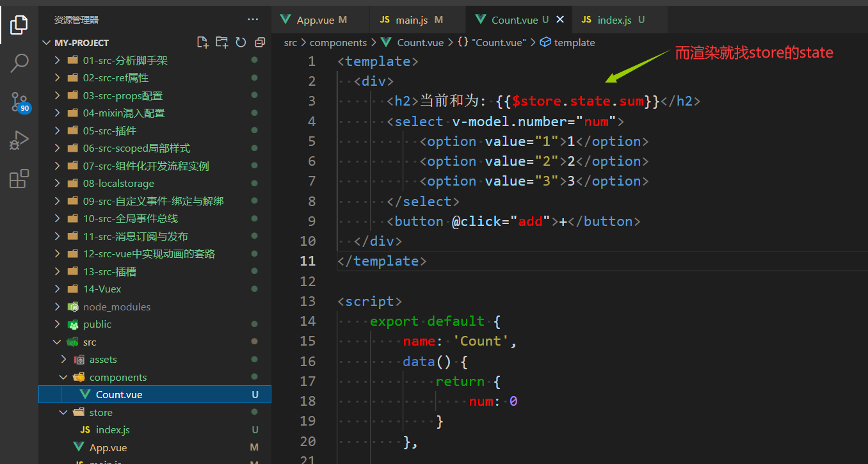The width and height of the screenshot is (868, 464).
Task: Collapse the src folder chevron
Action: [58, 342]
